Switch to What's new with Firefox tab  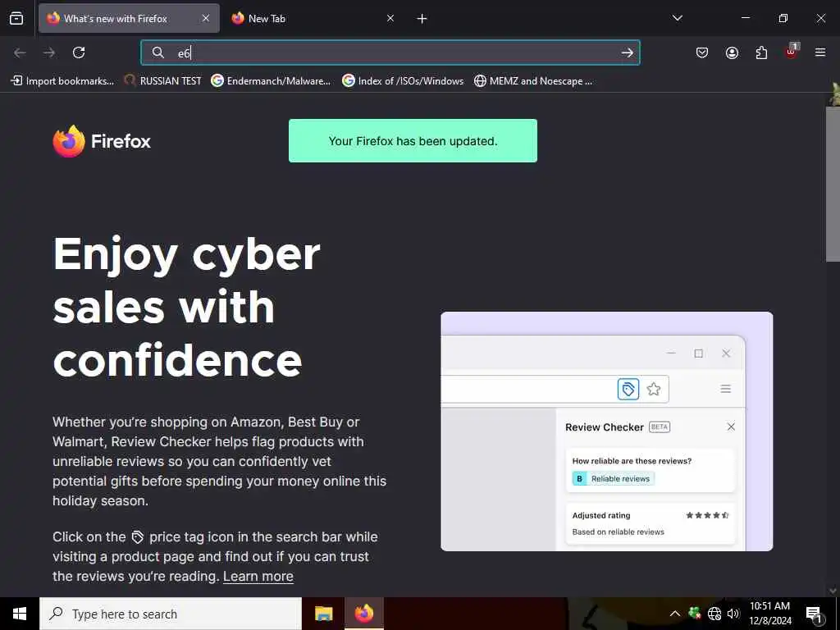[x=129, y=19]
